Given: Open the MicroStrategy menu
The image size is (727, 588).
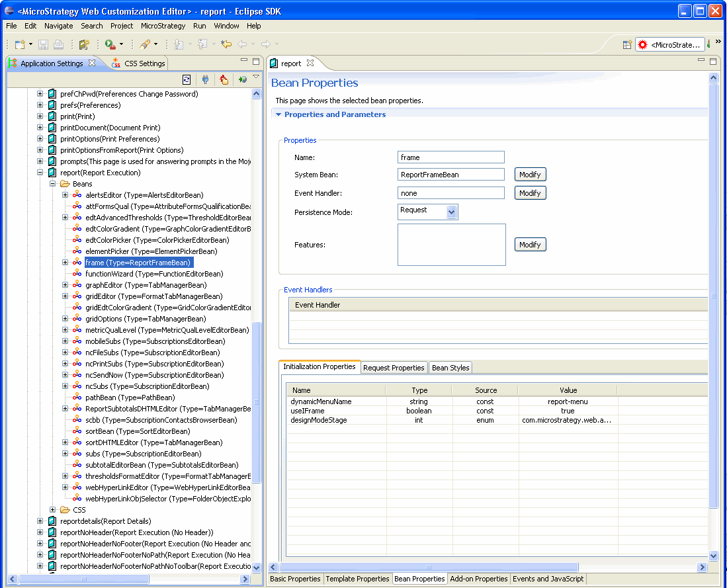Looking at the screenshot, I should 163,26.
